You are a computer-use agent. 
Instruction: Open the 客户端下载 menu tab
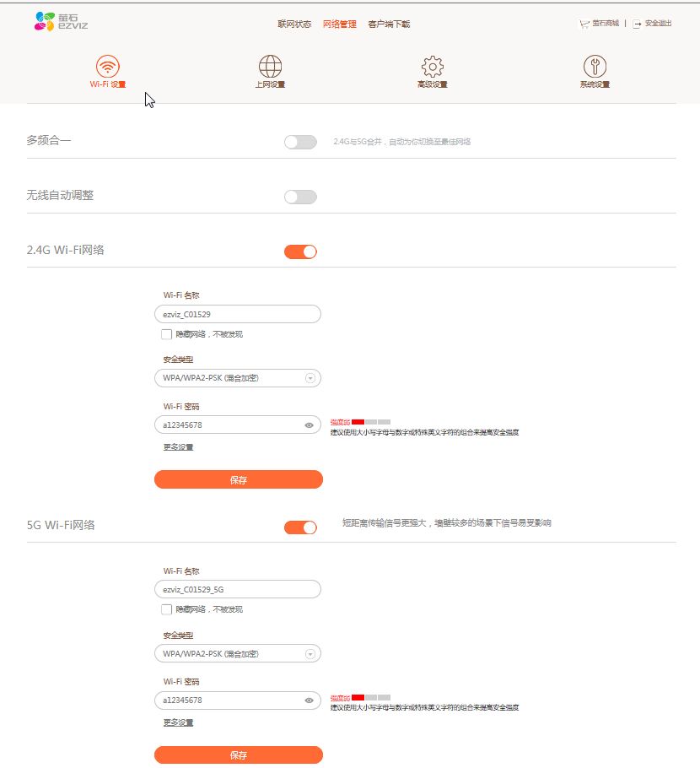tap(389, 24)
